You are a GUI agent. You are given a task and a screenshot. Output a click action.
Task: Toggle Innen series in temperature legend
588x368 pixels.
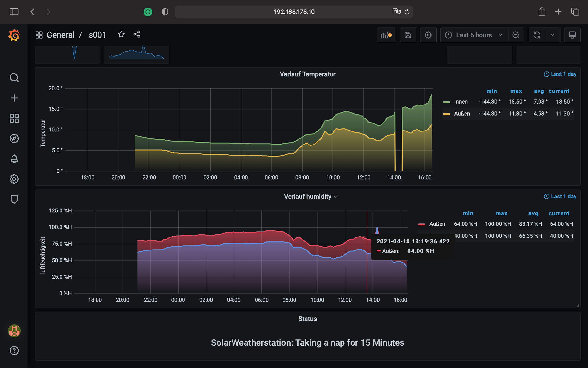pos(461,102)
